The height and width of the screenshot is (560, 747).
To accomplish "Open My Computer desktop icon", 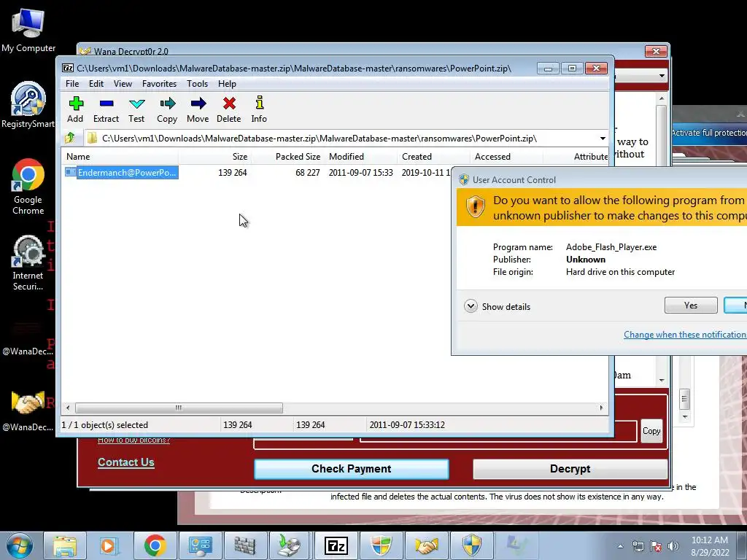I will [x=28, y=31].
